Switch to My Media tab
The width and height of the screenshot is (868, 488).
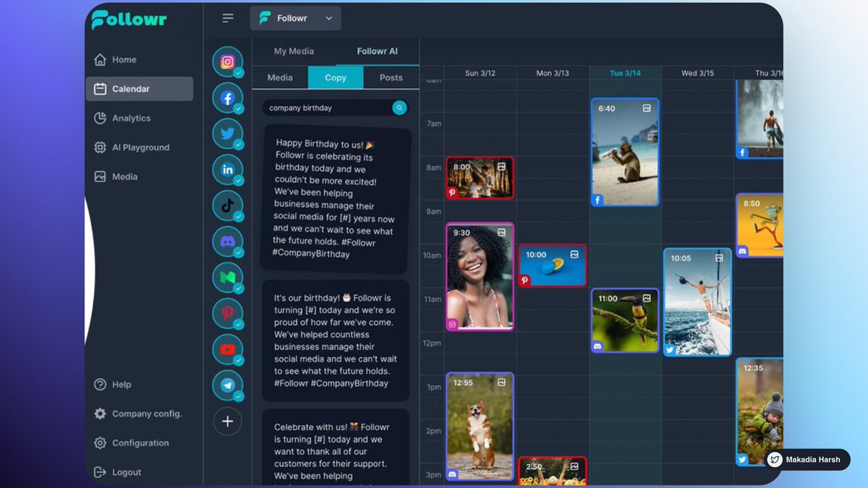(294, 51)
